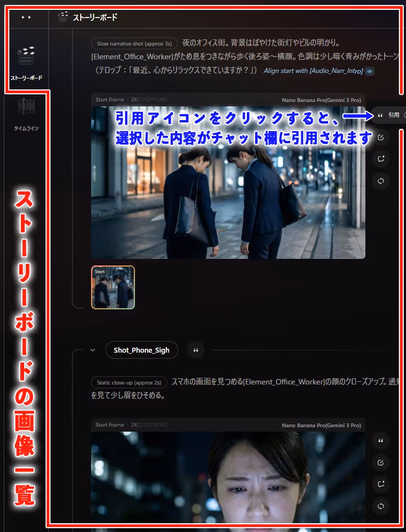The height and width of the screenshot is (532, 406).
Task: Click the [Element_Office_Worker] text in the Shot_Phone_Sigh description
Action: (x=284, y=382)
